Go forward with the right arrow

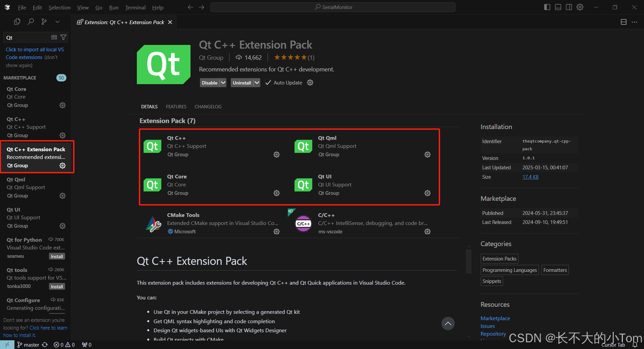coord(201,7)
